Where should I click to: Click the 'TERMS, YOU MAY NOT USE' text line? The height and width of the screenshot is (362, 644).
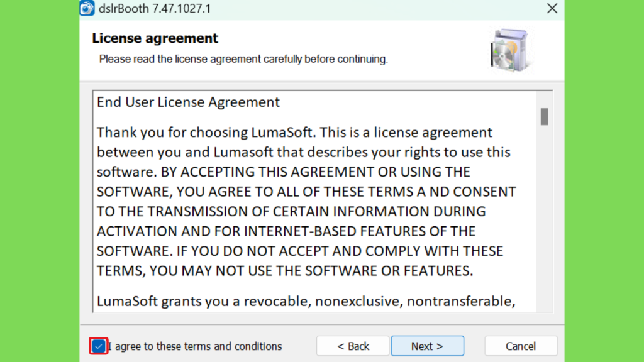285,271
